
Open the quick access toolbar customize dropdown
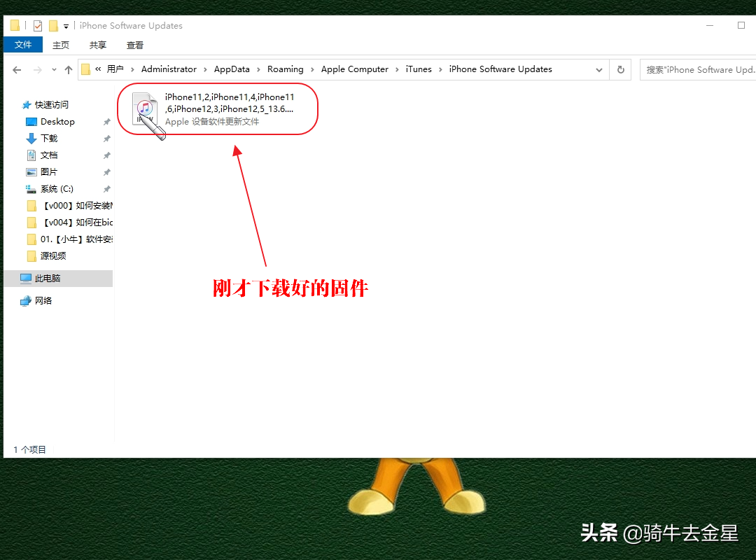(x=66, y=25)
